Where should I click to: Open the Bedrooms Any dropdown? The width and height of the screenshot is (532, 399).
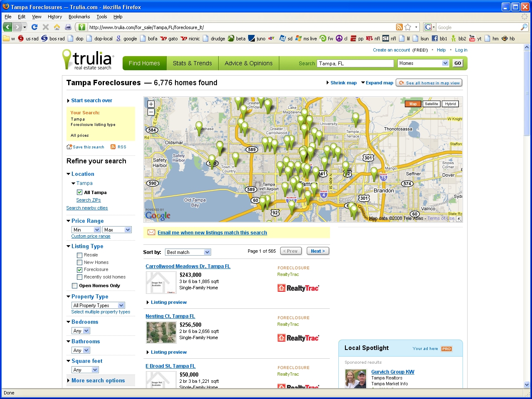click(x=81, y=331)
